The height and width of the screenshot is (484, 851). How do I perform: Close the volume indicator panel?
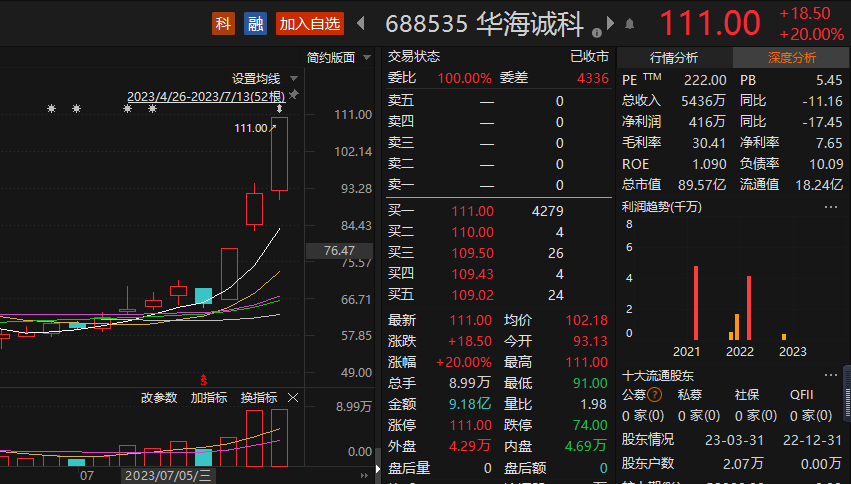pos(293,398)
